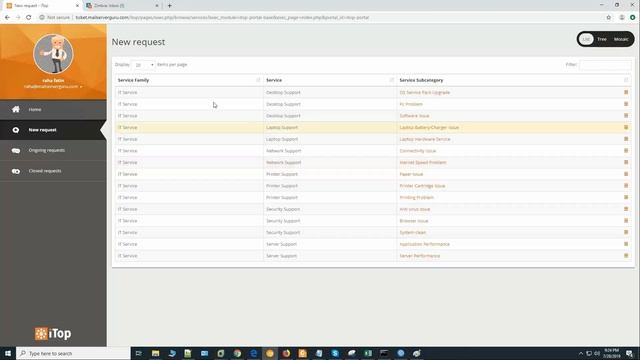Click action icon for Anti virus Issue row
The height and width of the screenshot is (360, 640).
point(626,209)
